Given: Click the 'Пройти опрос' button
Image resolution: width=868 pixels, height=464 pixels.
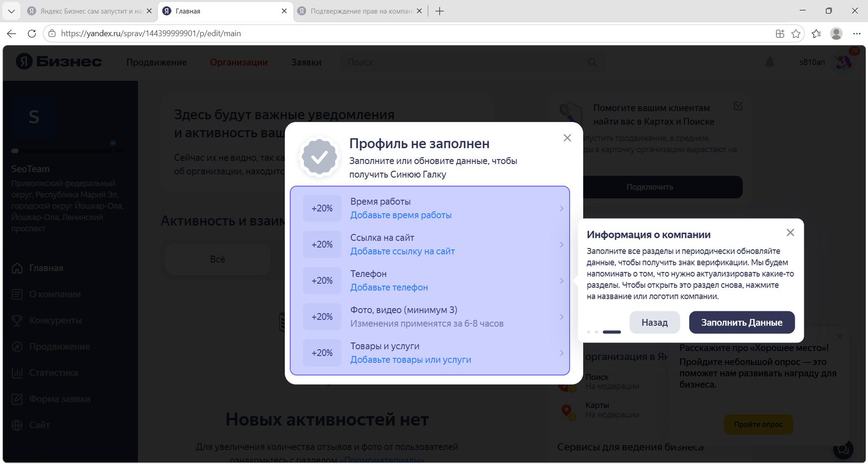Looking at the screenshot, I should coord(758,424).
